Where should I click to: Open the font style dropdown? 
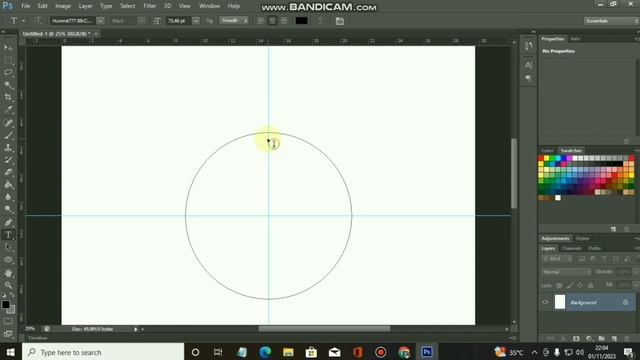coord(141,21)
